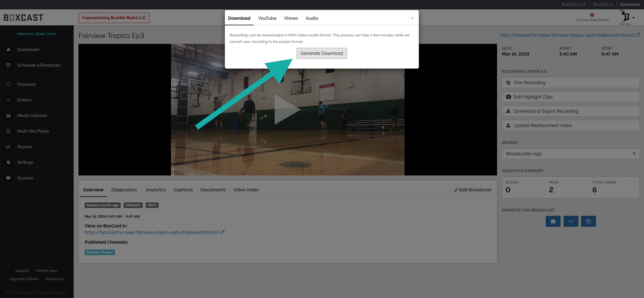Click the Fairview Tropics channel tag

tap(100, 252)
